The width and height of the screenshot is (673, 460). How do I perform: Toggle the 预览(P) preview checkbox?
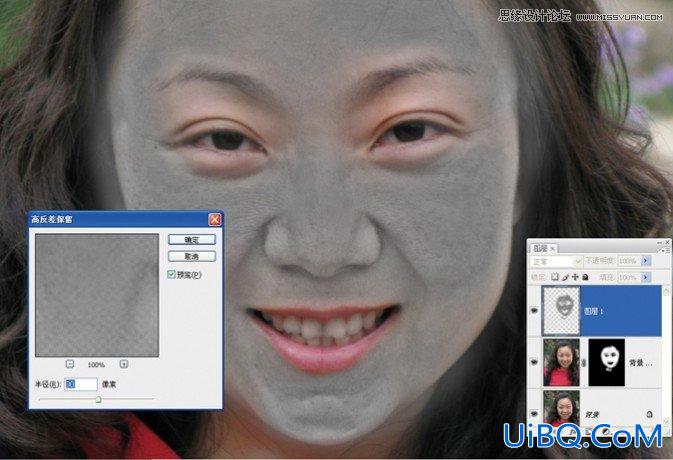pos(171,274)
